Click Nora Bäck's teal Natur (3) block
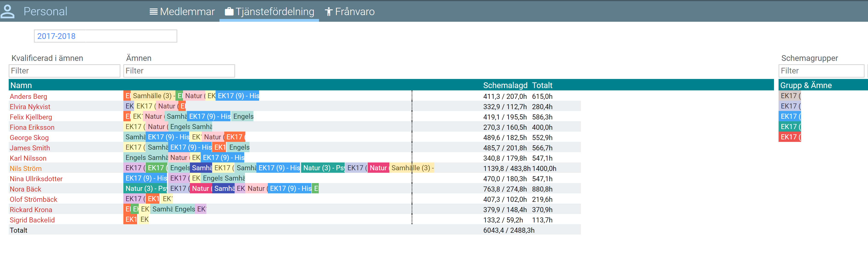The image size is (868, 262). click(x=146, y=189)
